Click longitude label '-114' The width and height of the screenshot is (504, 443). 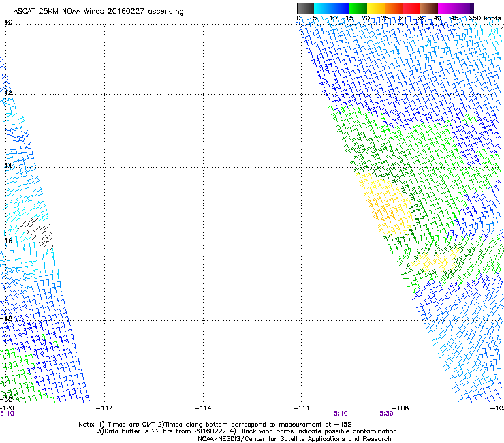pyautogui.click(x=203, y=408)
